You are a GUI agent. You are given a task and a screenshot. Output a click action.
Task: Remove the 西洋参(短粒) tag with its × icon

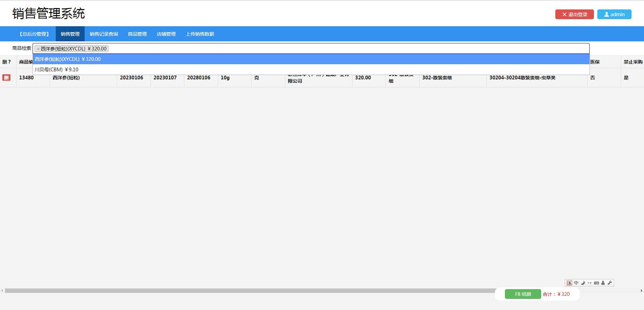38,49
